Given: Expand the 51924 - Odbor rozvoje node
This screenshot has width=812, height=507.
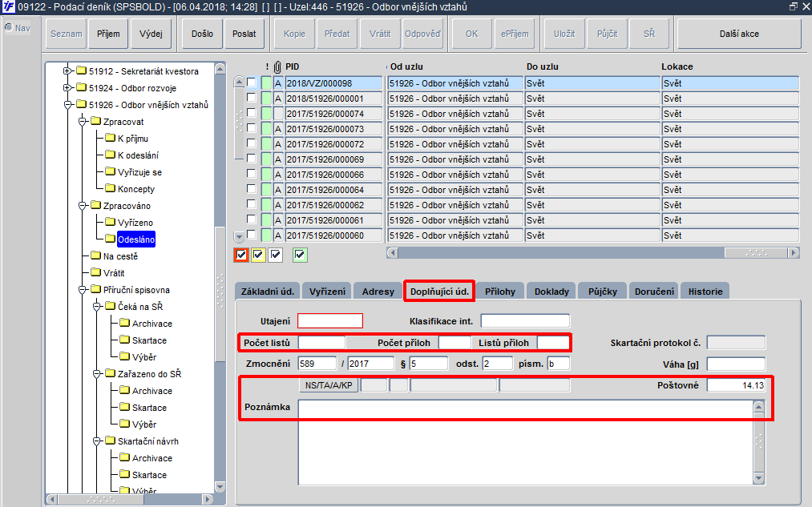Looking at the screenshot, I should (x=67, y=88).
